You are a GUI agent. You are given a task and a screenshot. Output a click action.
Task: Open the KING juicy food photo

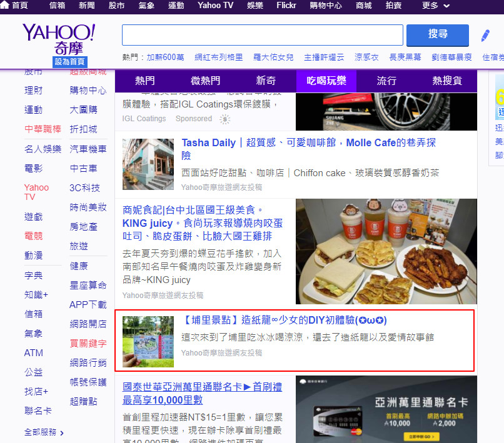(x=386, y=251)
